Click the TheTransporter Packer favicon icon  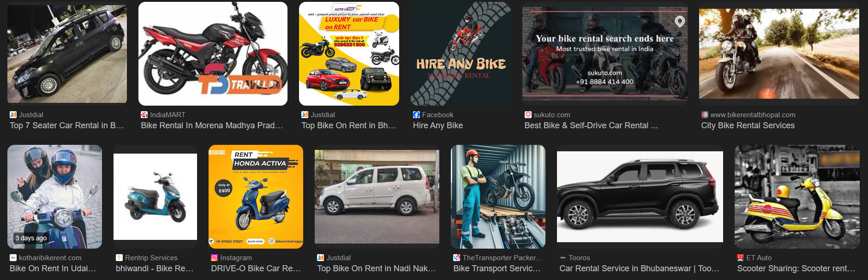point(457,258)
